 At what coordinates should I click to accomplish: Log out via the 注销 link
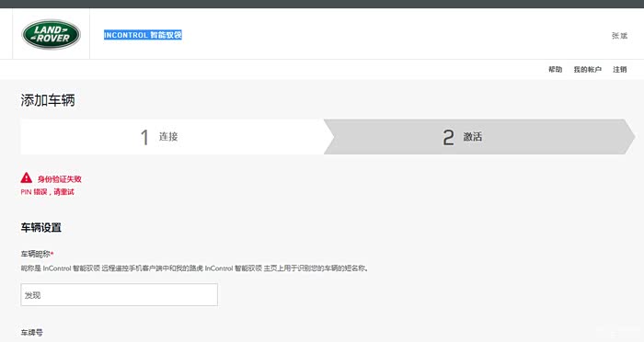click(x=620, y=69)
